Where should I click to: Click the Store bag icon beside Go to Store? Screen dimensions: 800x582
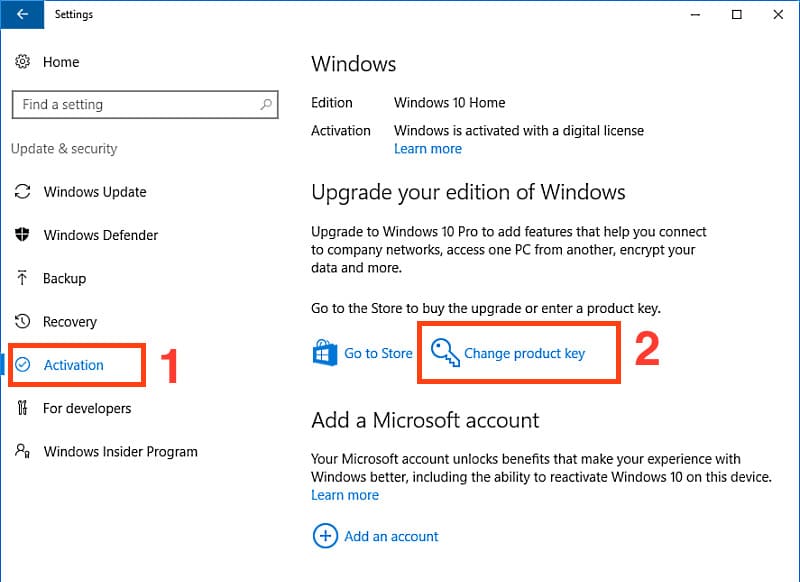click(x=323, y=352)
